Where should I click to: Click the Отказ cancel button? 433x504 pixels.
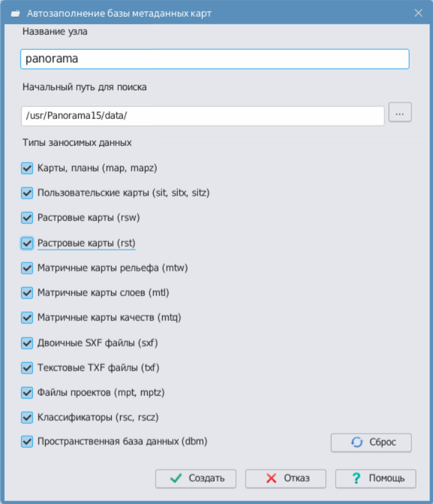(x=285, y=478)
